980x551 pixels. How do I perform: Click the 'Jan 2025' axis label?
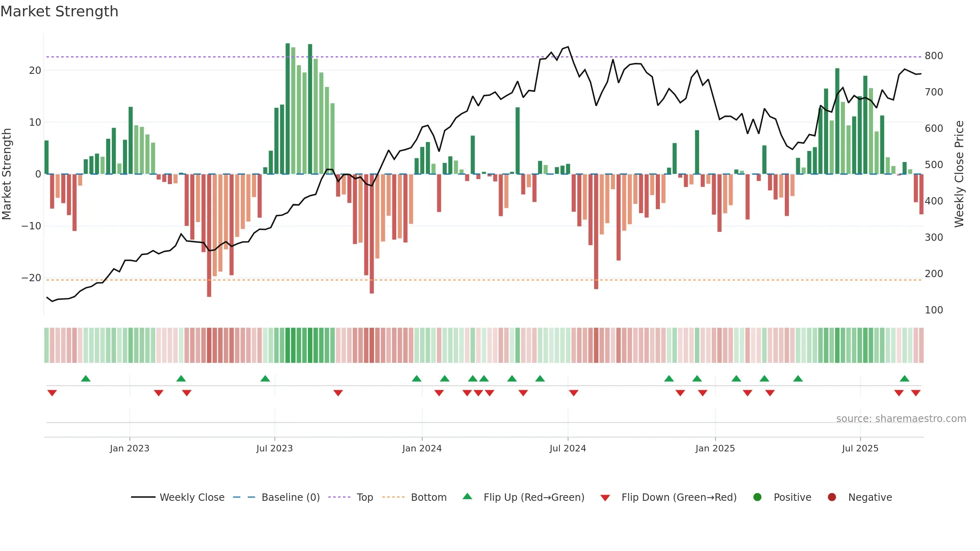(715, 448)
